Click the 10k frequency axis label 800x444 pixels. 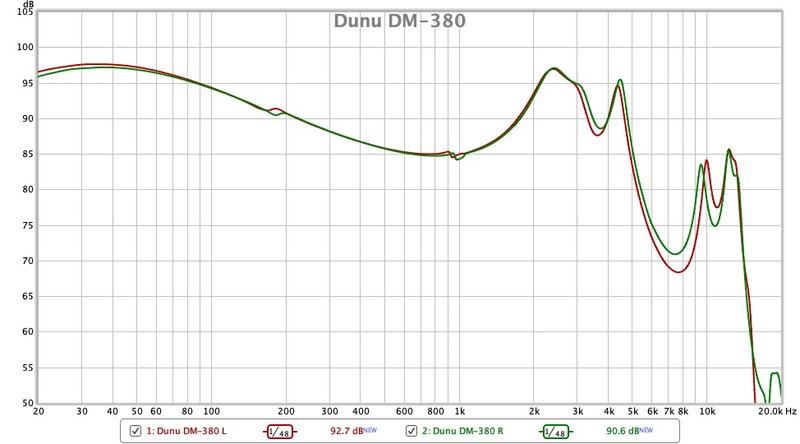[x=707, y=411]
